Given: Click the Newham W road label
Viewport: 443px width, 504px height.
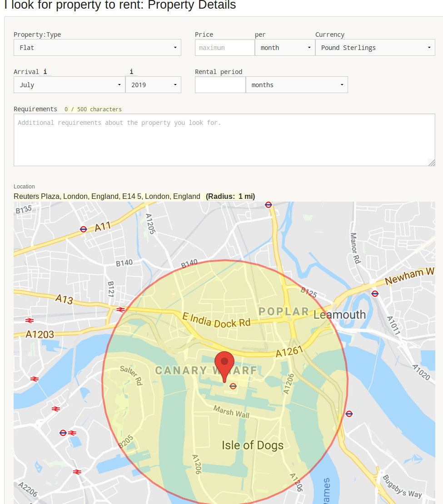Looking at the screenshot, I should tap(409, 276).
